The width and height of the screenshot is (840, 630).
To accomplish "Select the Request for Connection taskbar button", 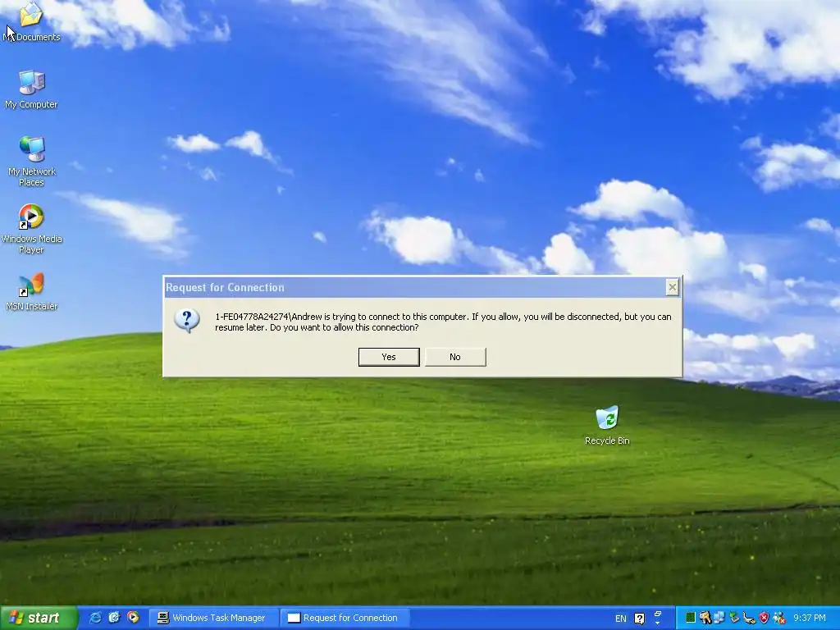I will tap(344, 618).
